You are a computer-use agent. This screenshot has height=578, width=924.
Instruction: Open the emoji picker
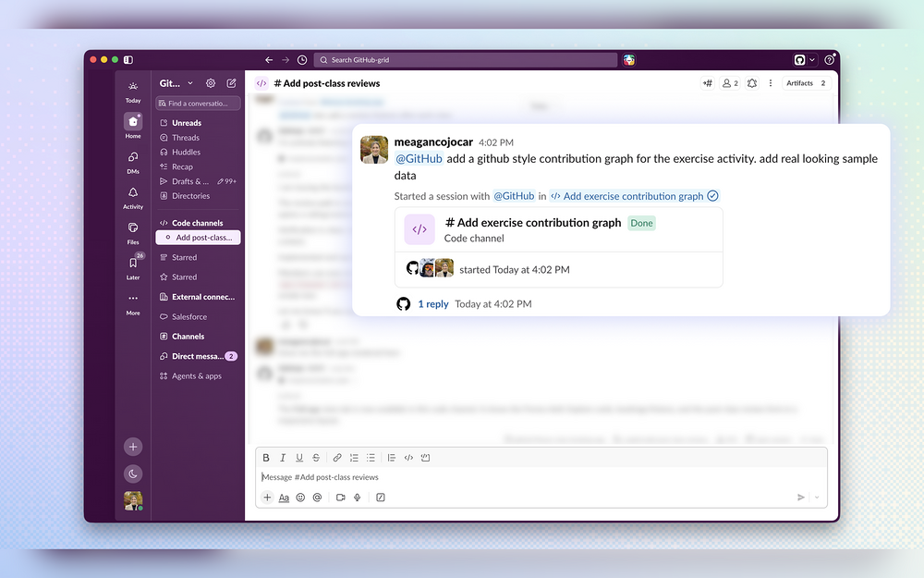coord(300,498)
